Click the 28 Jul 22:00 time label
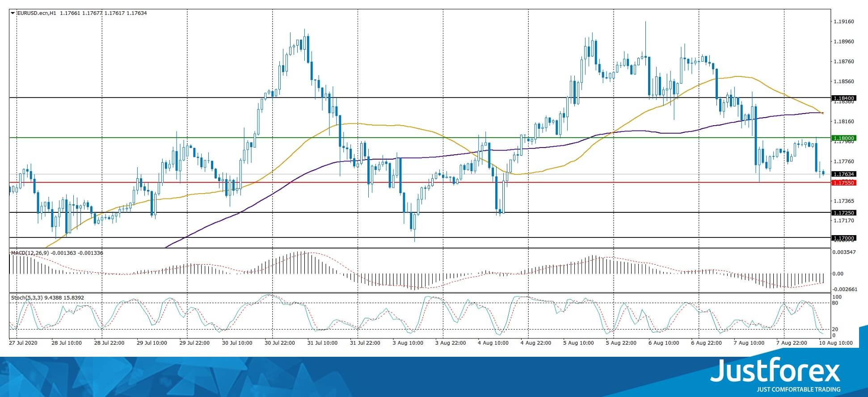Image resolution: width=868 pixels, height=397 pixels. [x=109, y=343]
